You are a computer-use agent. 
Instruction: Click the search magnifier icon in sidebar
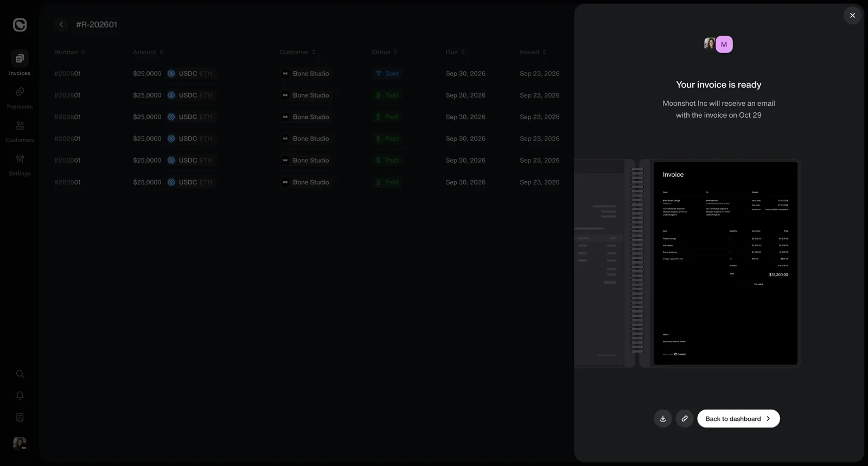[x=20, y=374]
